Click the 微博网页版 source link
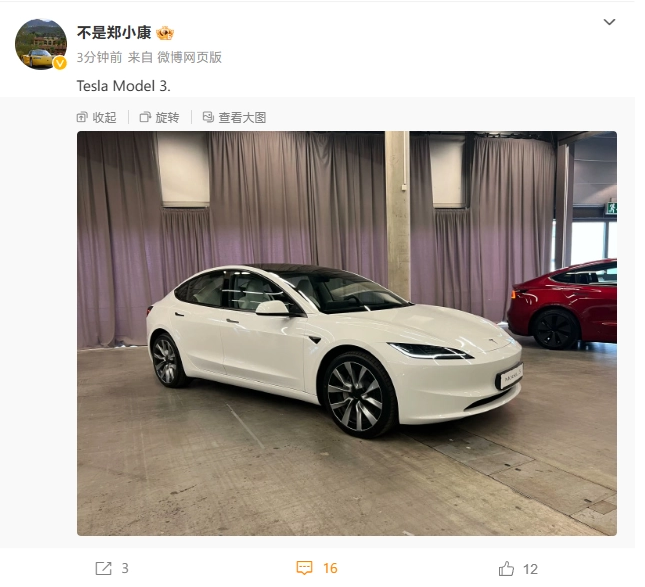645x587 pixels. click(x=192, y=58)
